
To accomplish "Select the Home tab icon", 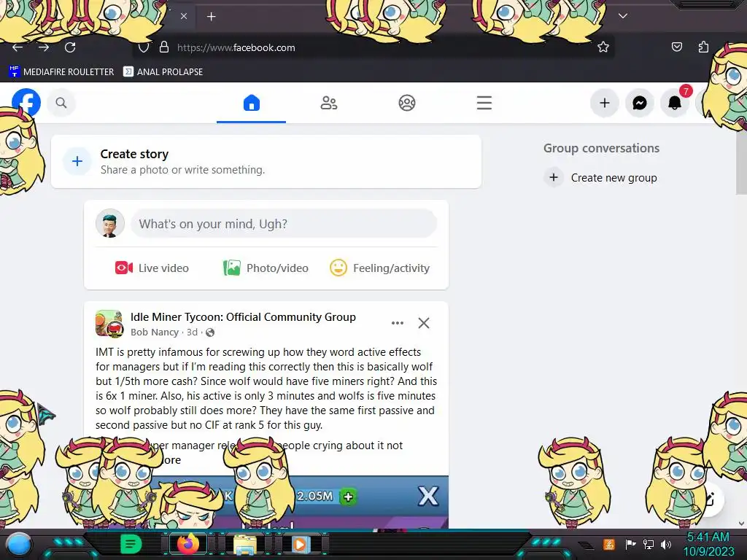I will click(x=251, y=103).
